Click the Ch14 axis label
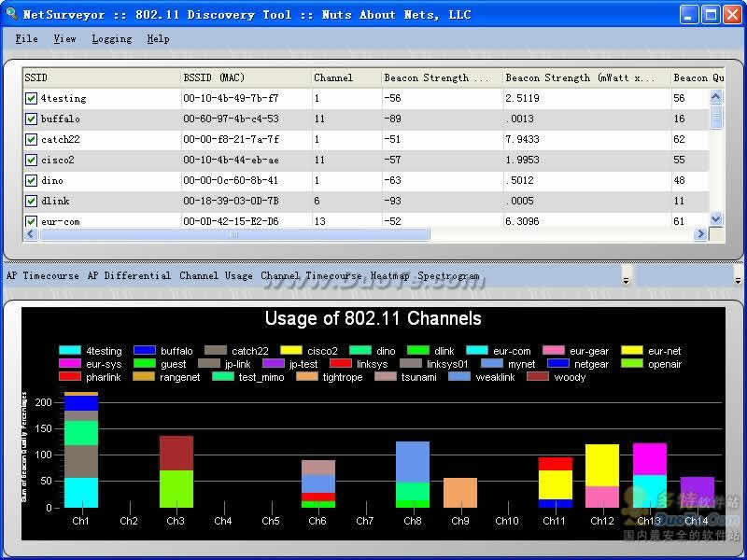The image size is (747, 560). pos(696,521)
